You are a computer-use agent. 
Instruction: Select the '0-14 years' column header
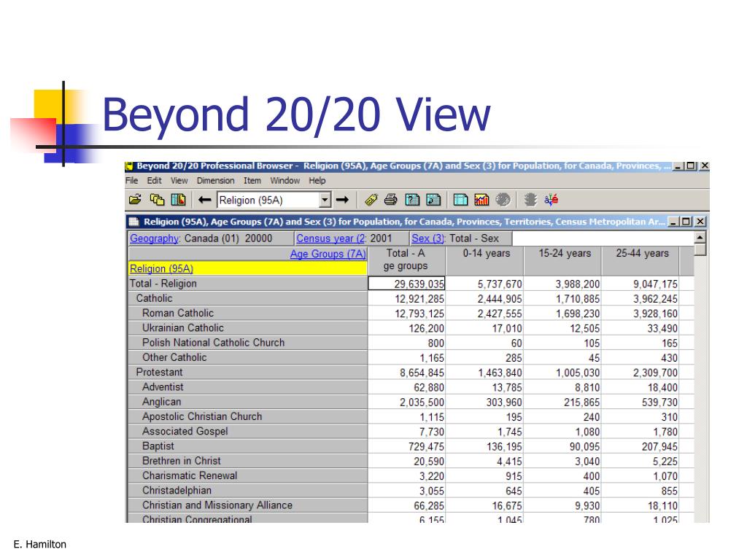click(x=485, y=260)
